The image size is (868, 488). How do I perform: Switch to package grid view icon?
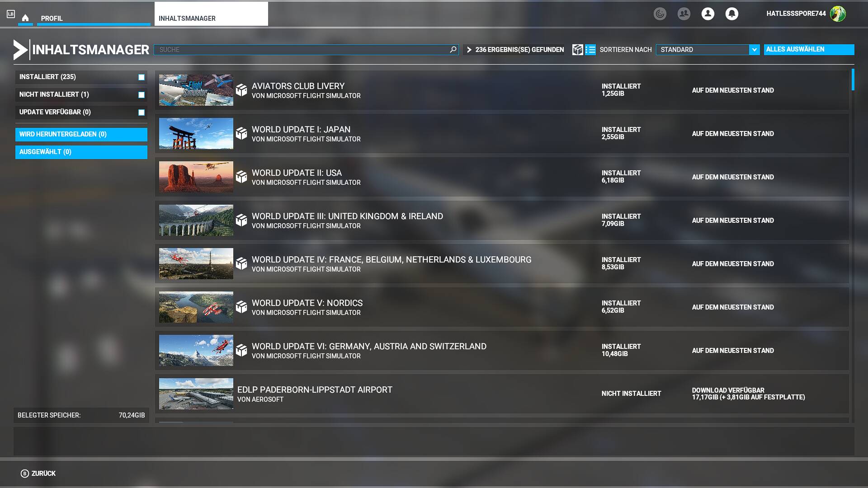pos(577,50)
